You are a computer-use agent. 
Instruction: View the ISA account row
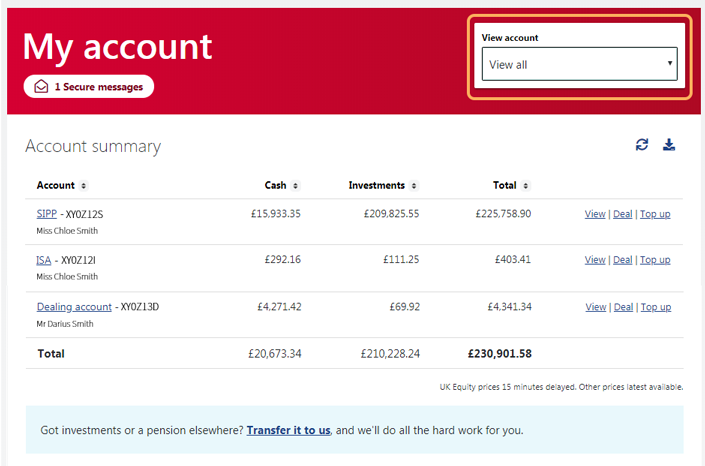tap(595, 260)
